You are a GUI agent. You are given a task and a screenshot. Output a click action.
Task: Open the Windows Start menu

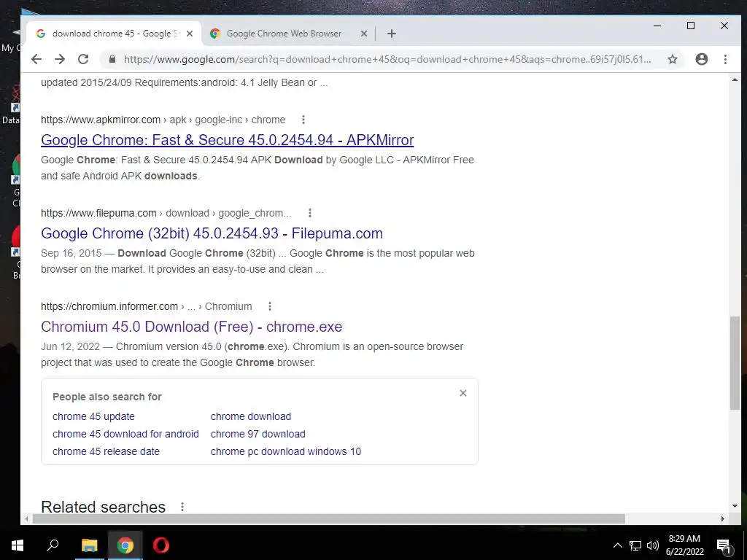point(18,545)
